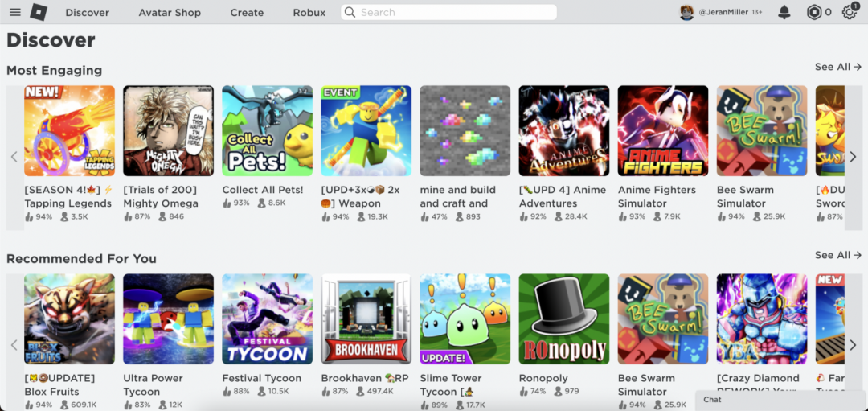The width and height of the screenshot is (868, 411).
Task: Open the Chat panel
Action: point(780,400)
